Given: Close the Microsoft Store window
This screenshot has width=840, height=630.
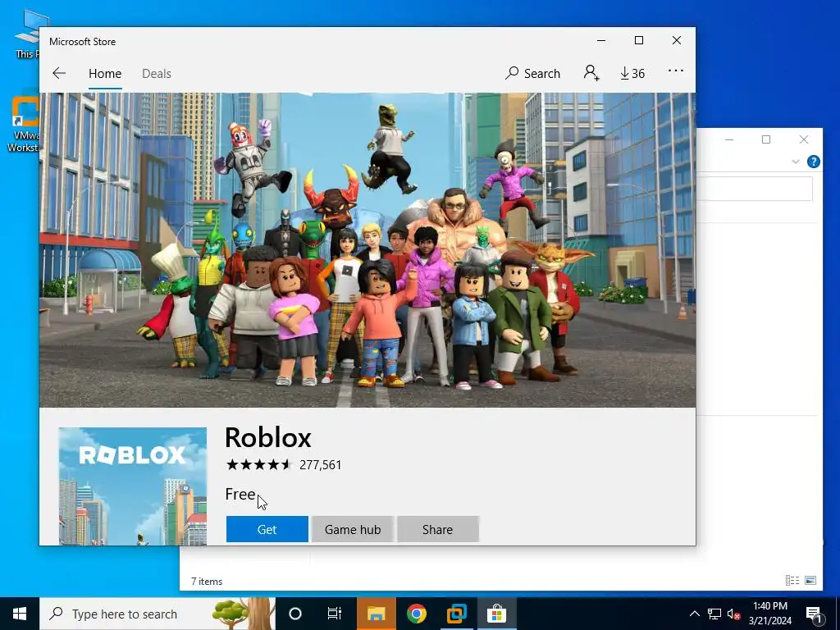Looking at the screenshot, I should point(677,41).
